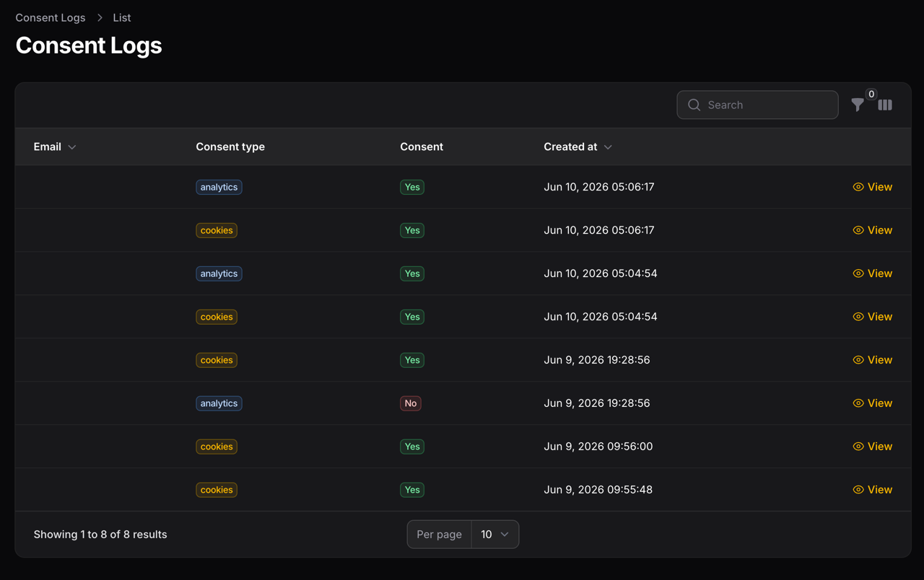Click eye icon for 05:04:54 cookies row

(858, 317)
